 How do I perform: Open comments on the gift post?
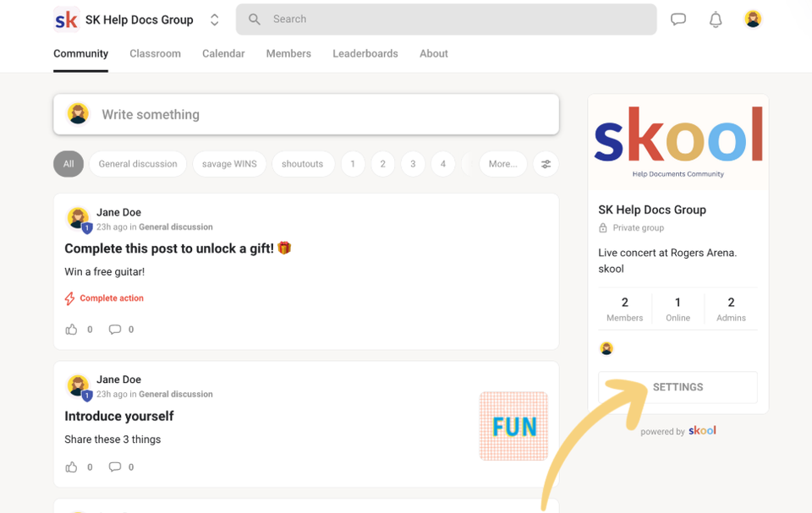point(114,330)
